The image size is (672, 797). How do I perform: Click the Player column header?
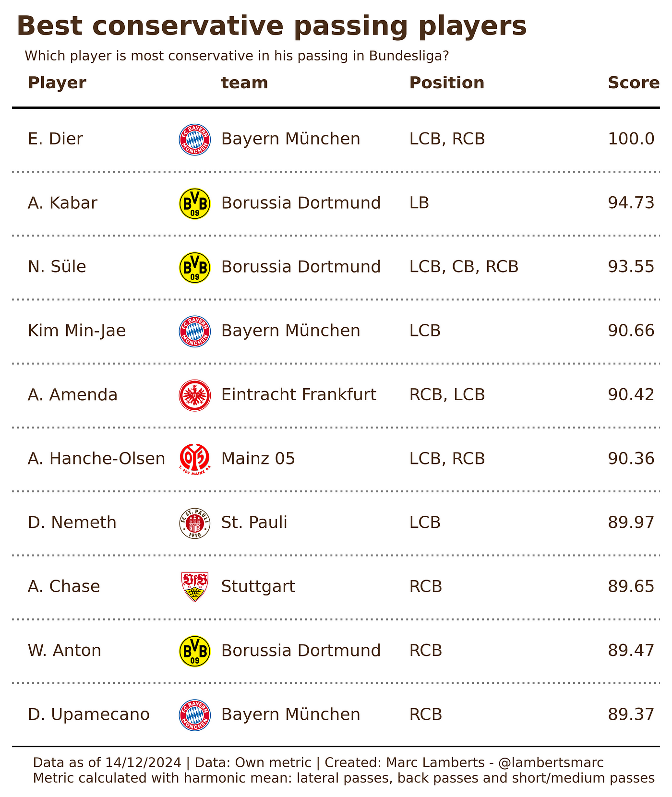coord(57,83)
